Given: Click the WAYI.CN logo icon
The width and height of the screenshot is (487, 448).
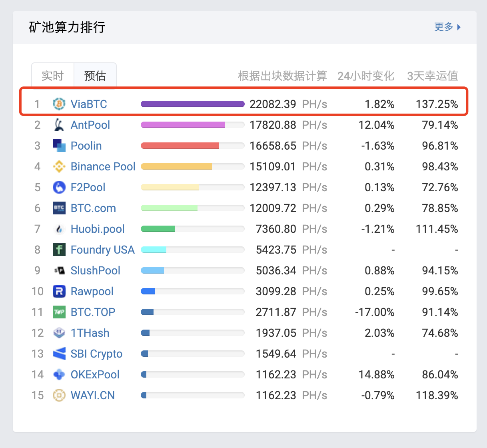Looking at the screenshot, I should click(x=59, y=395).
